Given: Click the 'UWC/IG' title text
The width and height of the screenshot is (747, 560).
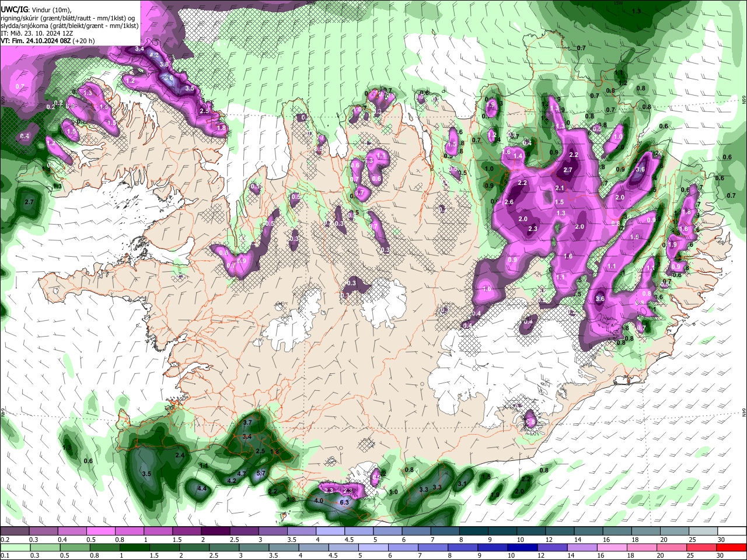Looking at the screenshot, I should point(14,9).
